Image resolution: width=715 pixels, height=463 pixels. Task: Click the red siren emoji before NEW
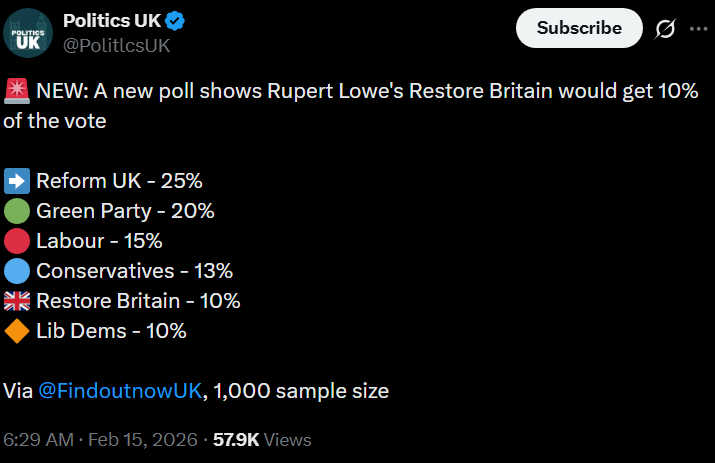point(17,92)
